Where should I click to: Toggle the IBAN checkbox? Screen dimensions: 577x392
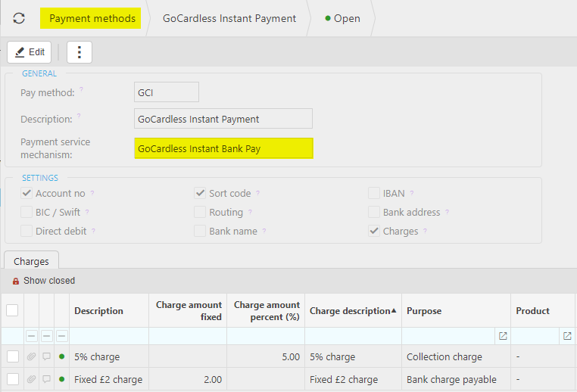coord(375,193)
